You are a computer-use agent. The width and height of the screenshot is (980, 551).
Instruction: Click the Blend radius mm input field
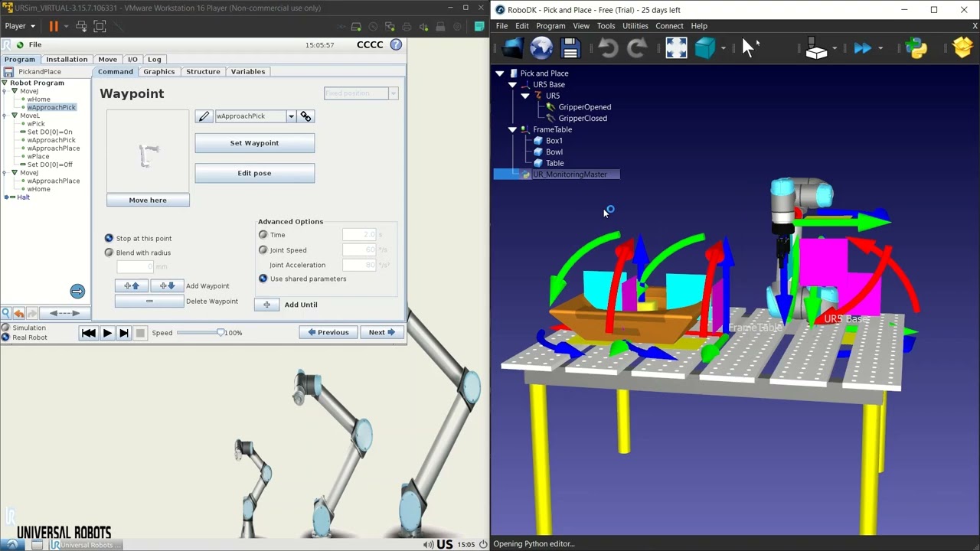[x=135, y=266]
